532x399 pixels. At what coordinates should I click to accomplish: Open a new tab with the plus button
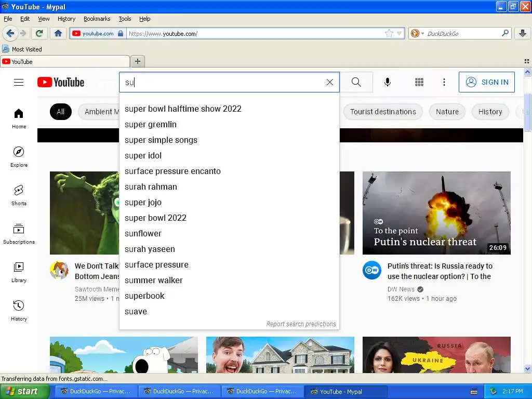pos(137,61)
